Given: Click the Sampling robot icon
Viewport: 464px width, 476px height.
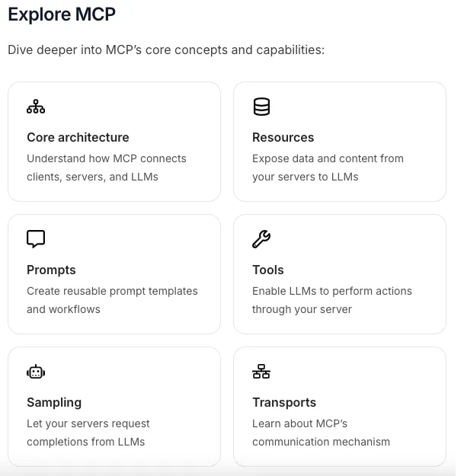Looking at the screenshot, I should (36, 372).
